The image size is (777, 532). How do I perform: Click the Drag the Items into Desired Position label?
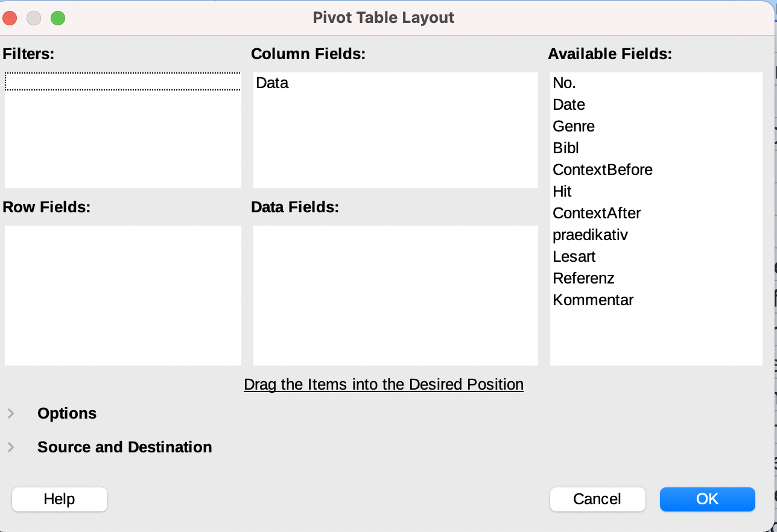pyautogui.click(x=384, y=384)
